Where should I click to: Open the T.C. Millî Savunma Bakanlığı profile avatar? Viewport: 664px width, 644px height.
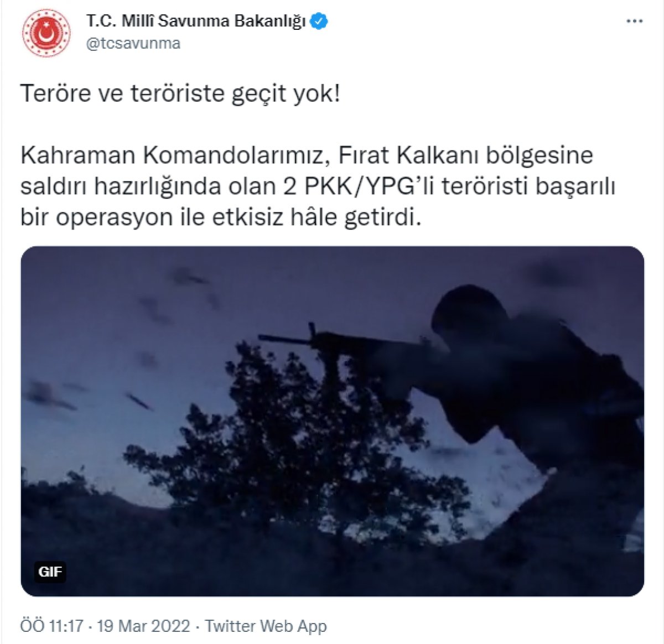point(46,33)
